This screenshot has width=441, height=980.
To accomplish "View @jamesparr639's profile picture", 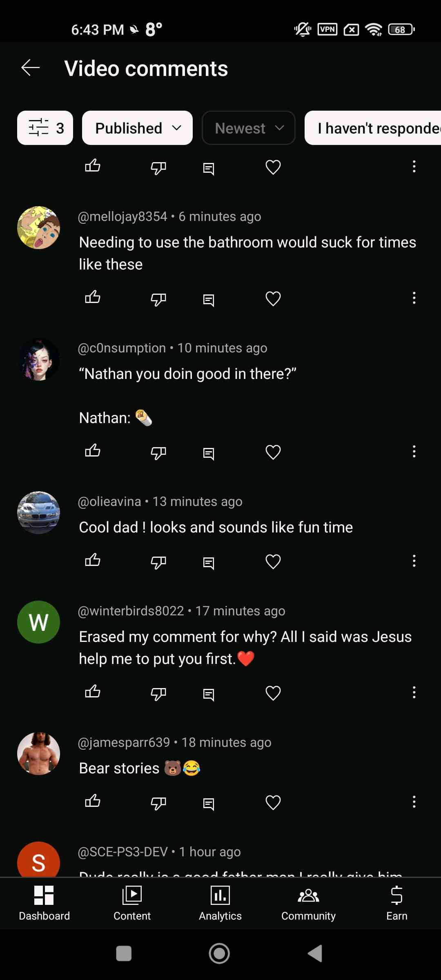I will (x=38, y=753).
